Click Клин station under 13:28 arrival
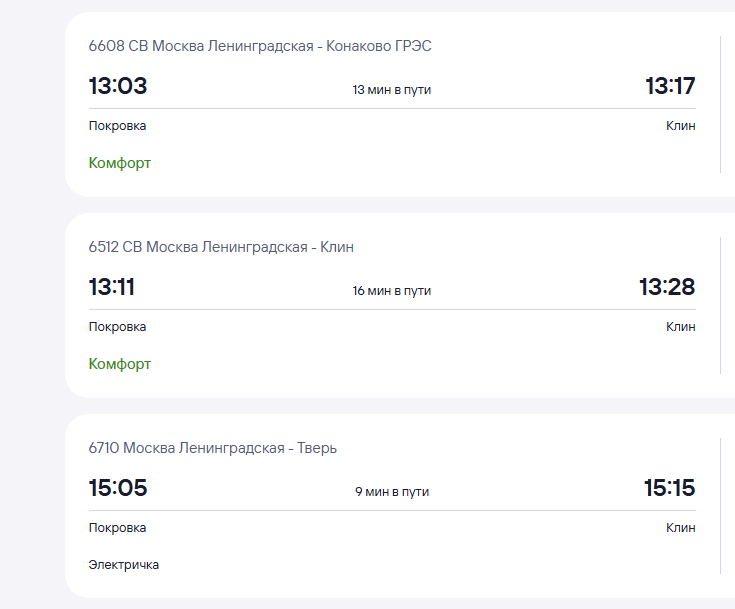The image size is (735, 609). pyautogui.click(x=680, y=327)
